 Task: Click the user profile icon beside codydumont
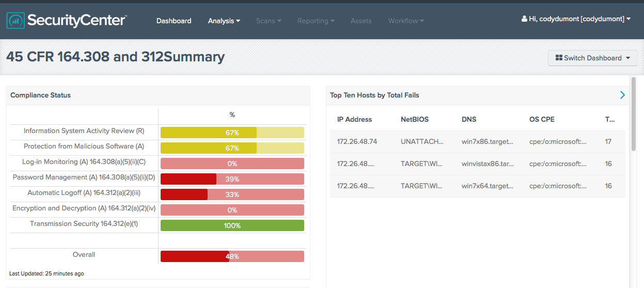tap(524, 19)
